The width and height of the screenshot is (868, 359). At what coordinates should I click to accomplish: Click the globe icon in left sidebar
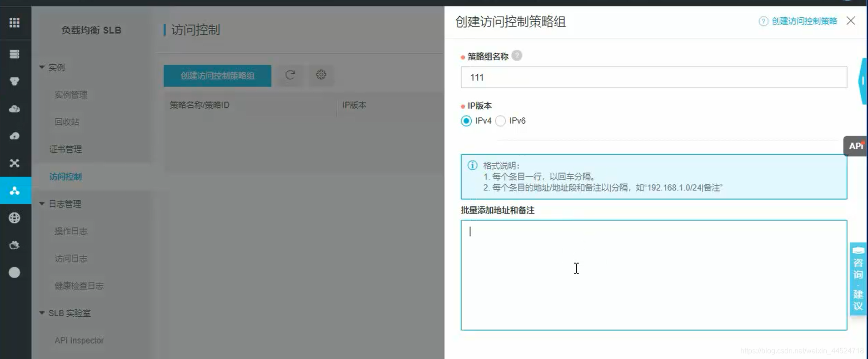[x=15, y=218]
